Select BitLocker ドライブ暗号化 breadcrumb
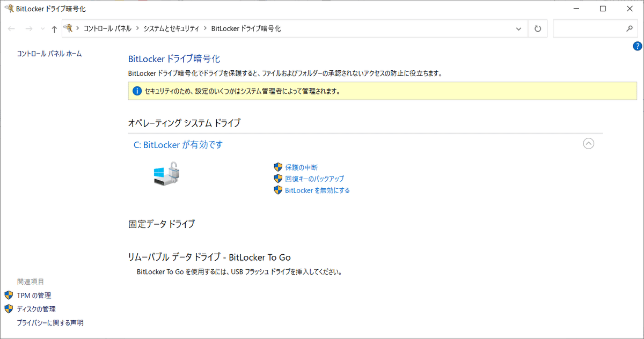 [x=246, y=29]
